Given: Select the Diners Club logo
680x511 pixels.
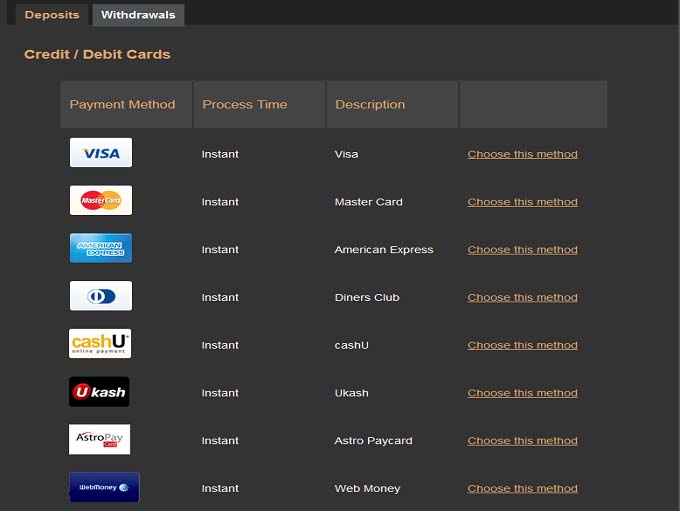Looking at the screenshot, I should tap(101, 296).
